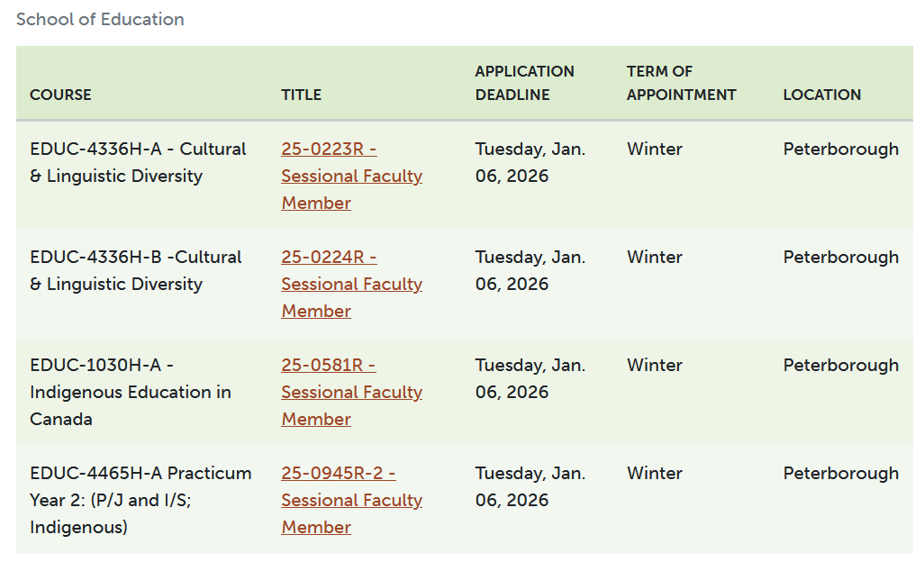Click the School of Education heading
This screenshot has height=571, width=924.
100,19
